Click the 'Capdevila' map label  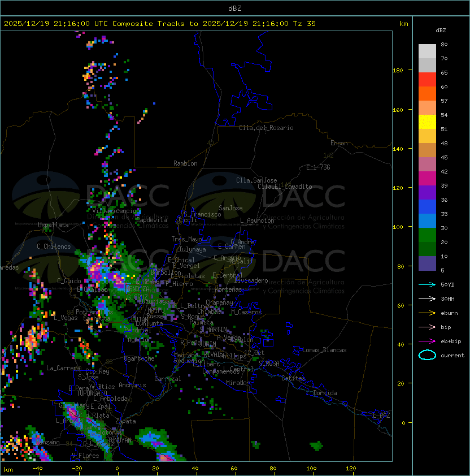pos(151,220)
